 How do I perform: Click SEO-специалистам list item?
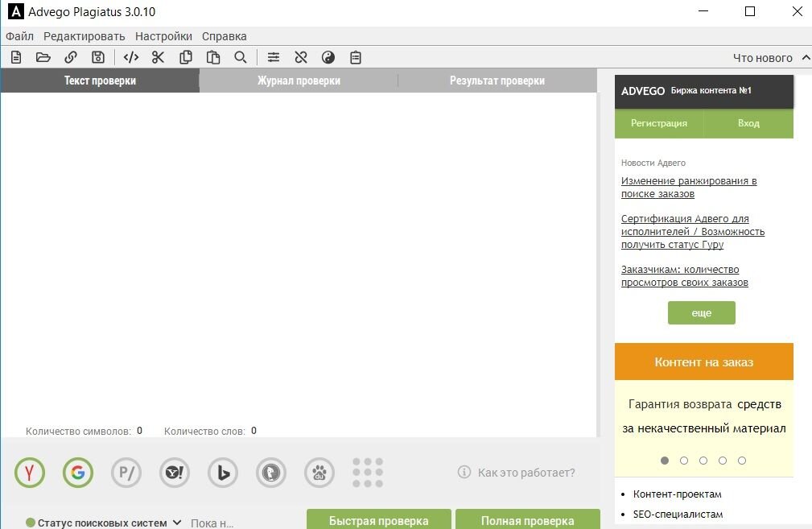[x=678, y=514]
